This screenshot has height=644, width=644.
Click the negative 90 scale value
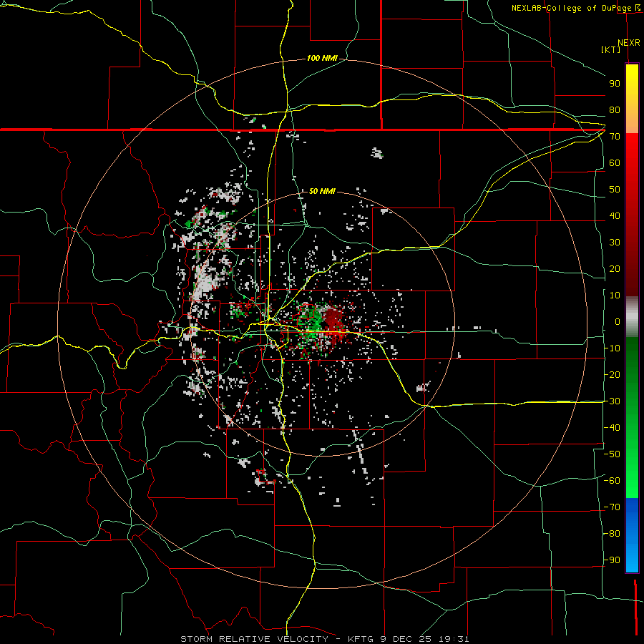click(x=612, y=560)
